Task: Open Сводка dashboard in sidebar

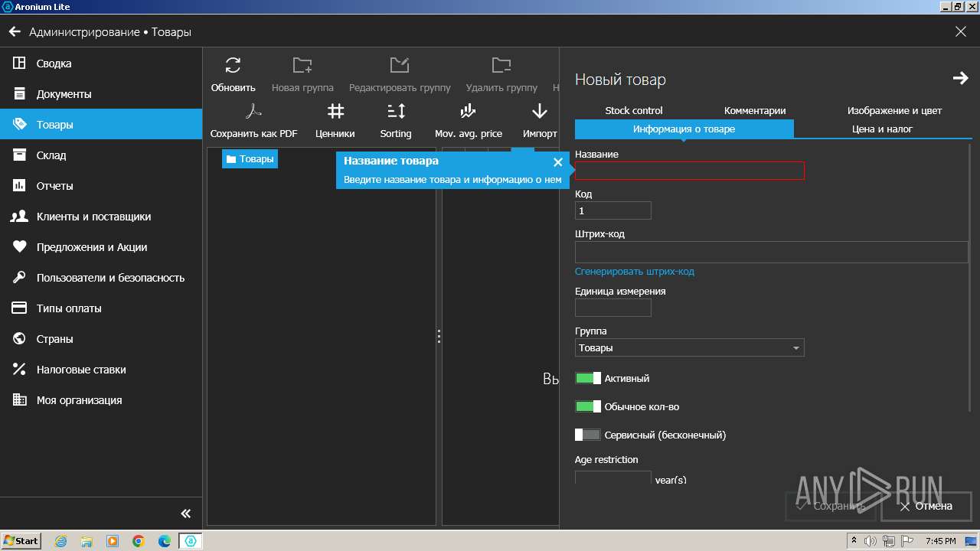Action: (x=101, y=64)
